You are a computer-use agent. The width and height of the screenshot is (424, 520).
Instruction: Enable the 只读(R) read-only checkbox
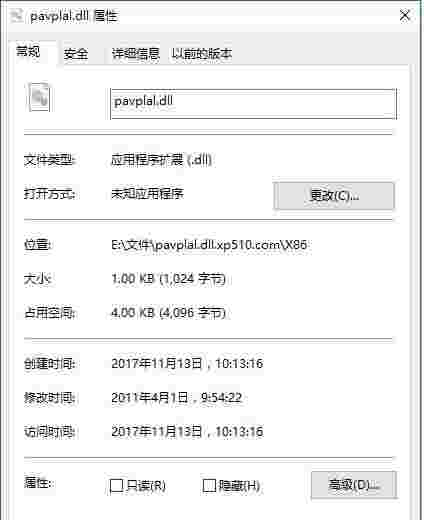tap(117, 485)
